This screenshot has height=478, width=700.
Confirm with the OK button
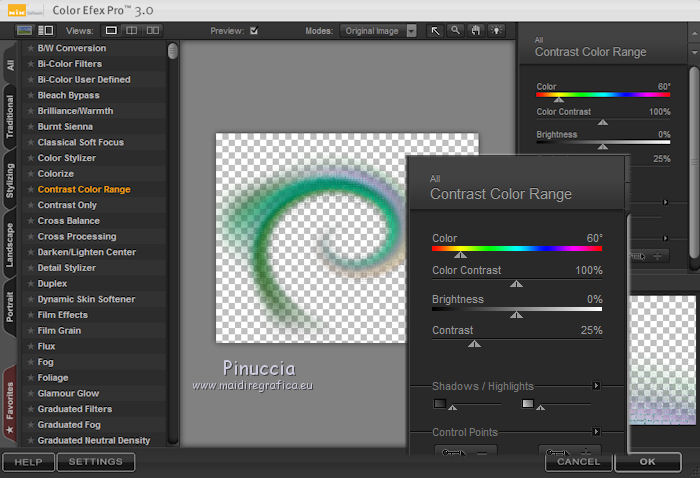tap(647, 462)
